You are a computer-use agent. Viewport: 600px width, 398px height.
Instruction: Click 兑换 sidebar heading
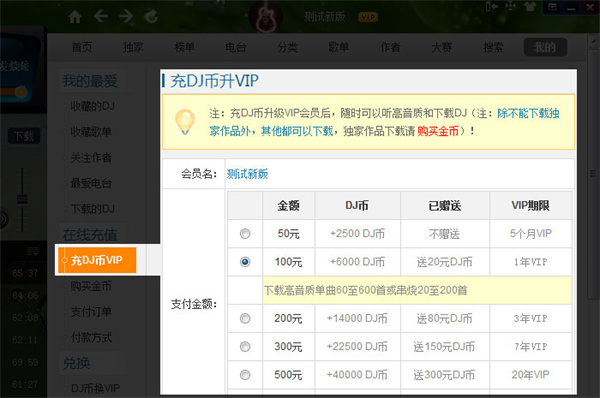click(76, 363)
